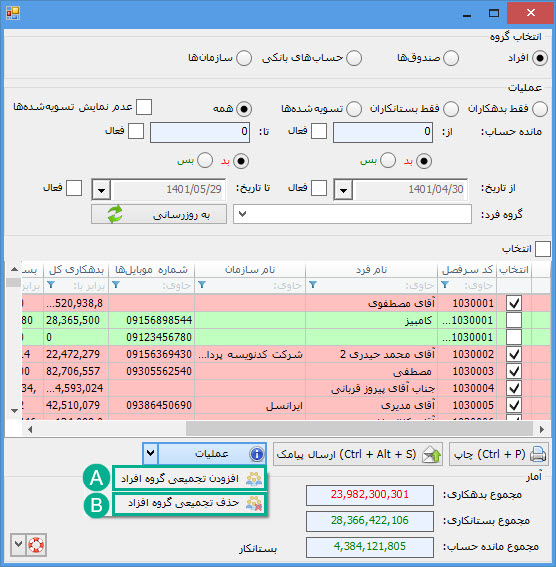Click filter funnel in بدهکاری کل column
Viewport: 556px width, 567px height.
tap(51, 285)
